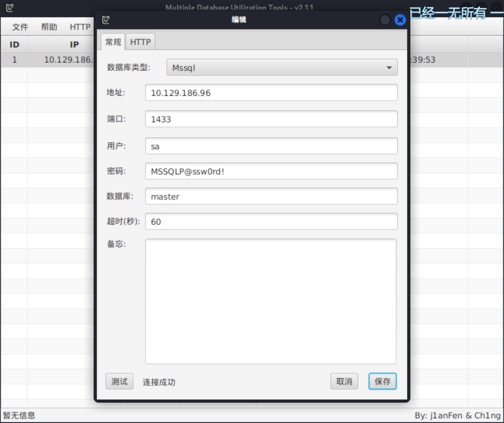Switch to the HTTP tab in dialog
The width and height of the screenshot is (504, 423).
coord(140,42)
